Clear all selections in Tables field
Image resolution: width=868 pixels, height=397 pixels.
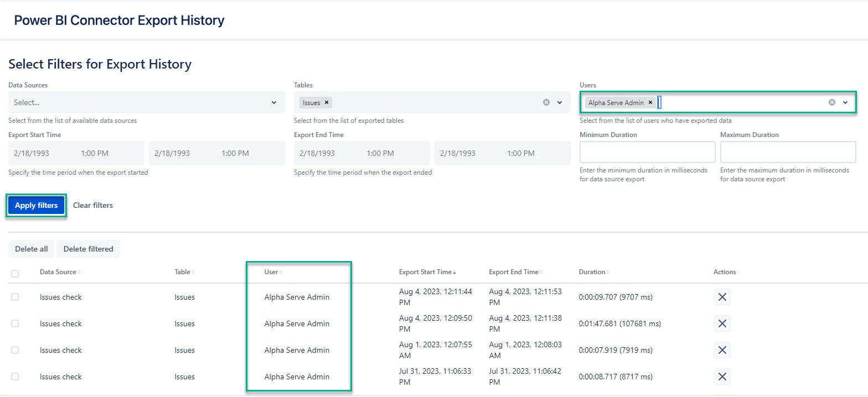point(546,102)
